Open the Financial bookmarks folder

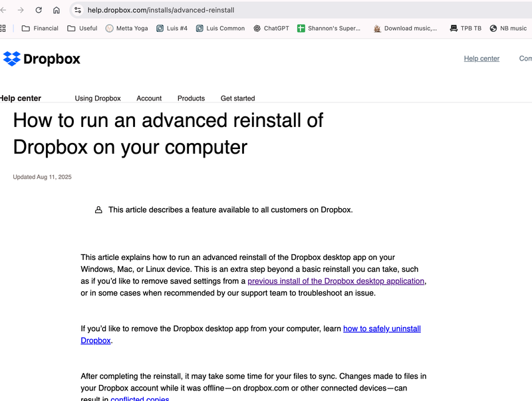(40, 29)
